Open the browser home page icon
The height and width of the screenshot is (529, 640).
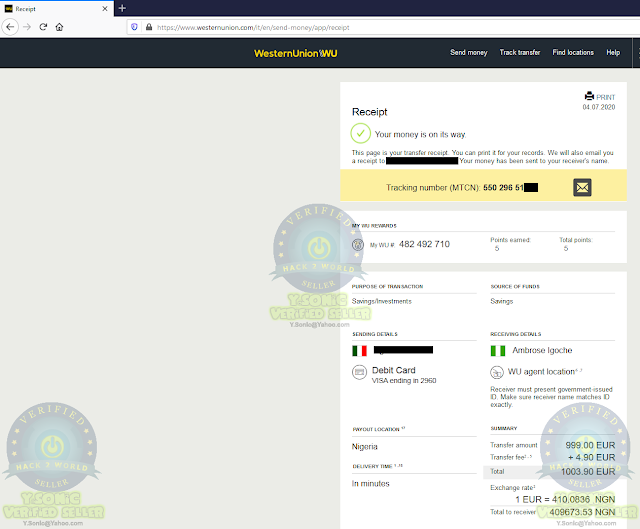[x=59, y=27]
